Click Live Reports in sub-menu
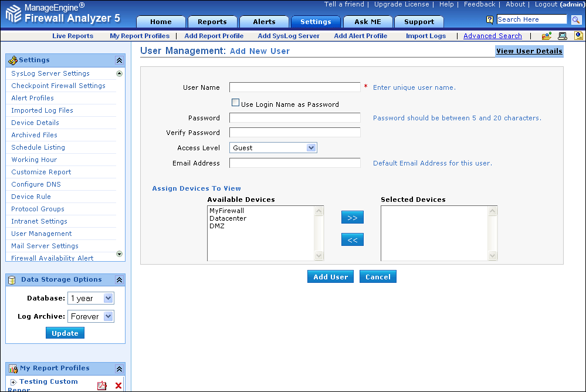This screenshot has width=586, height=392. pos(73,36)
